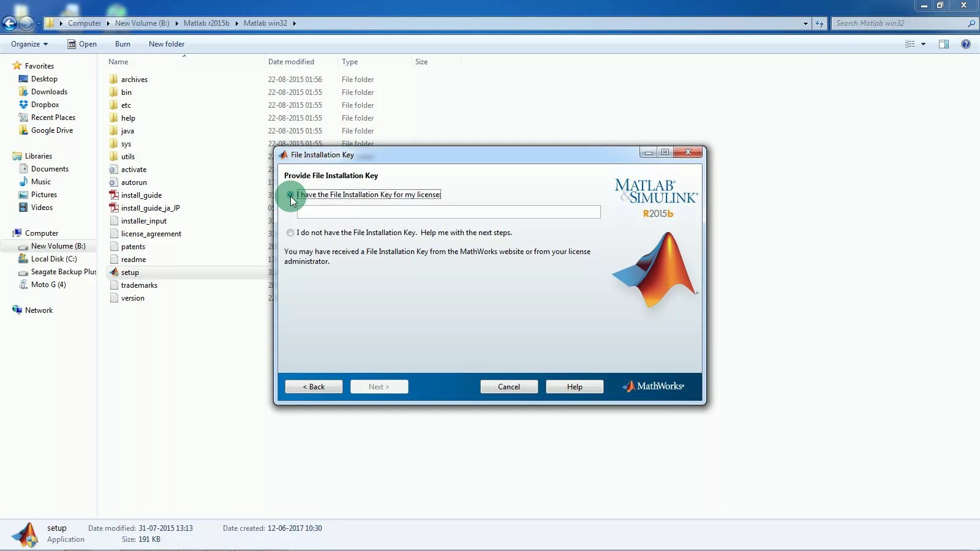Screen dimensions: 980x551
Task: Open the address bar history dropdown
Action: 805,23
